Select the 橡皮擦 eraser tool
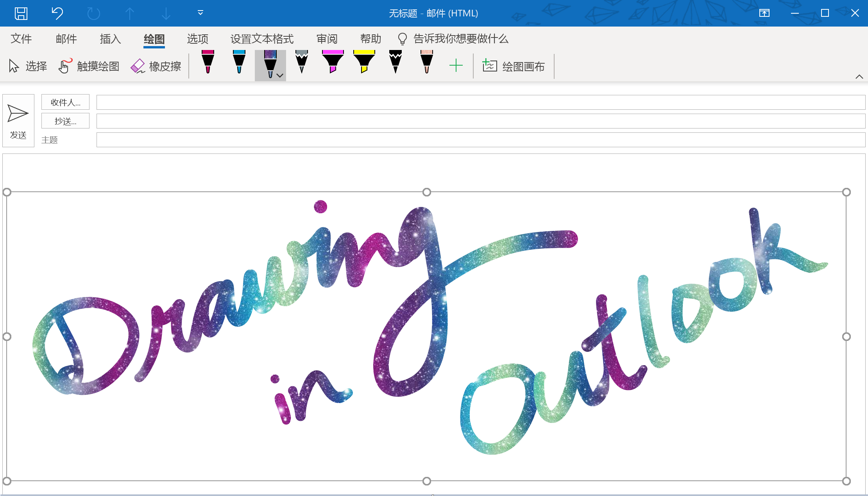The width and height of the screenshot is (868, 496). coord(156,66)
